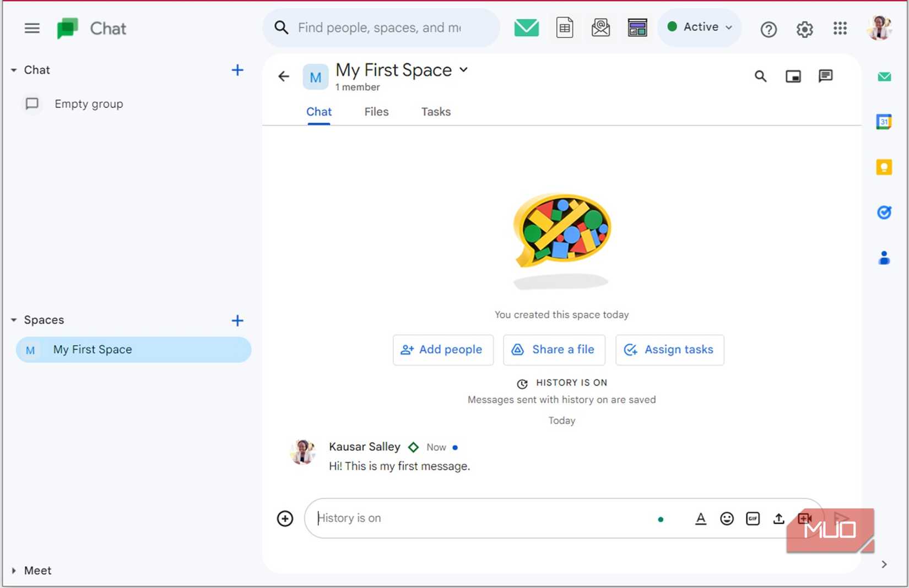Open the threads panel icon
Screen dimensions: 909x588
coord(825,76)
